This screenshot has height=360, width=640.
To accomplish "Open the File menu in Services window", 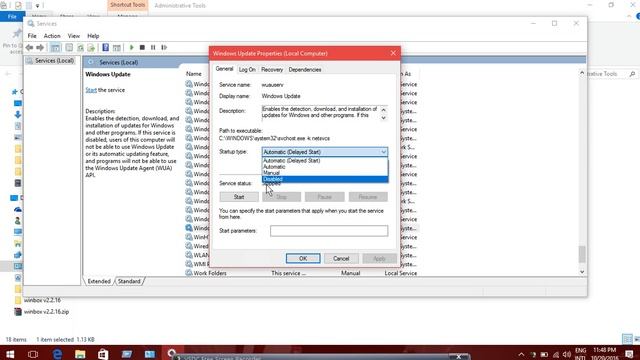I will [32, 36].
